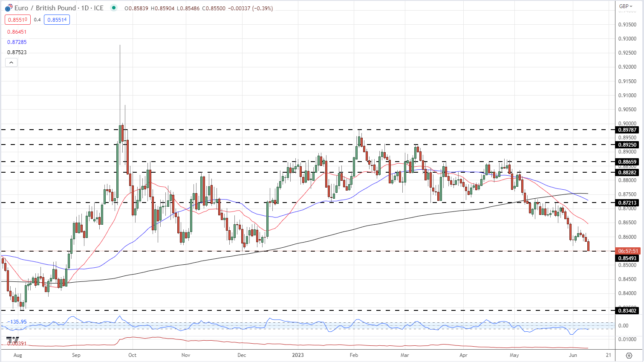Select the 0.83402 horizontal line price label
The width and height of the screenshot is (644, 362).
628,311
